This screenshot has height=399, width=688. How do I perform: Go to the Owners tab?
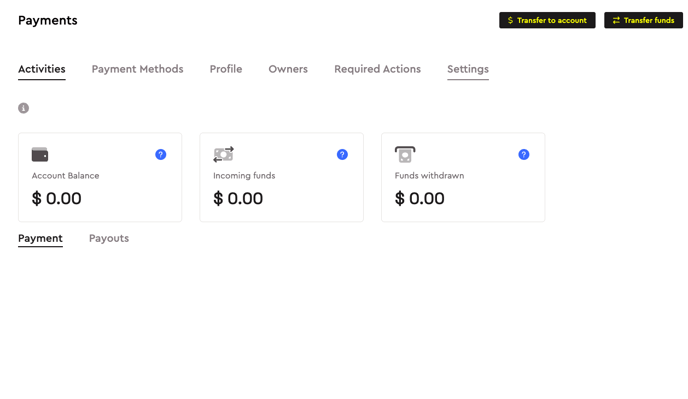click(x=288, y=69)
